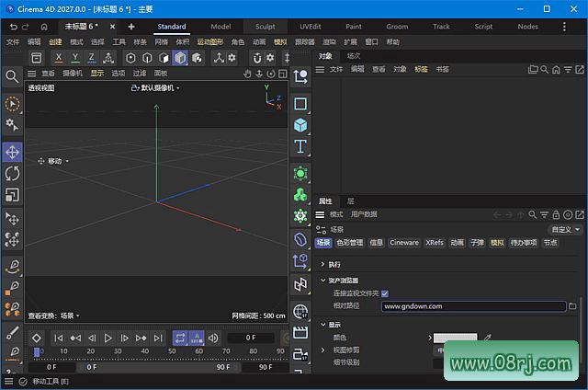This screenshot has width=588, height=390.
Task: Open snap settings gear icon
Action: point(270,58)
